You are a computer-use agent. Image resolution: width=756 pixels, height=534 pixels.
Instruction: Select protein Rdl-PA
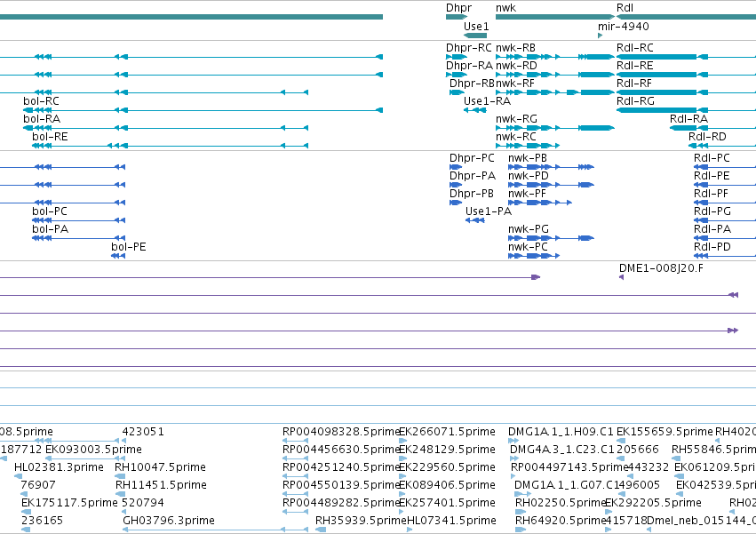[x=712, y=229]
